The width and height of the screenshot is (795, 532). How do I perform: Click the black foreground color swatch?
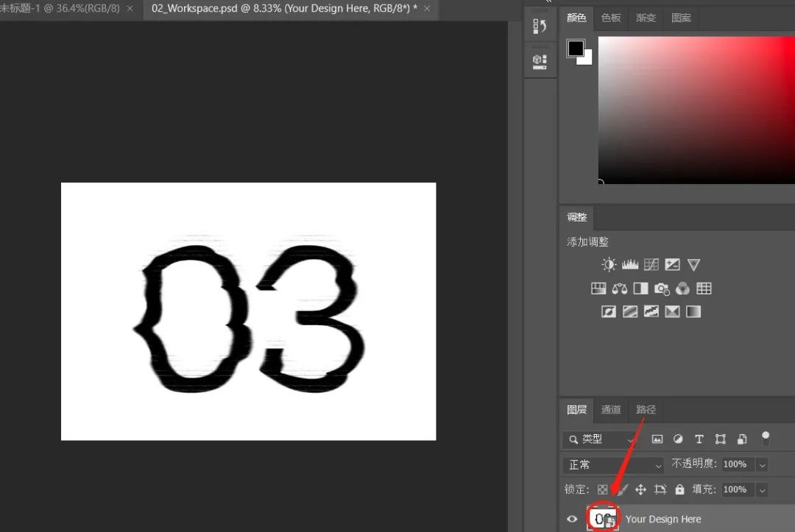tap(575, 48)
